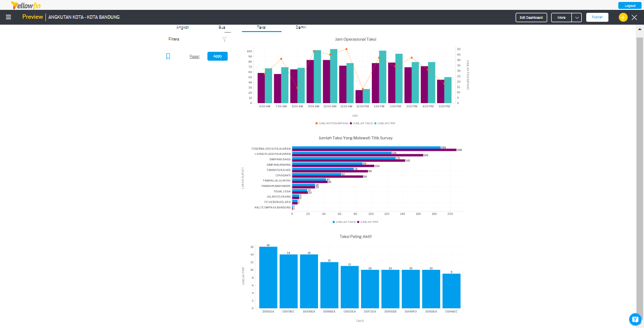Click the Logout button

pos(630,5)
